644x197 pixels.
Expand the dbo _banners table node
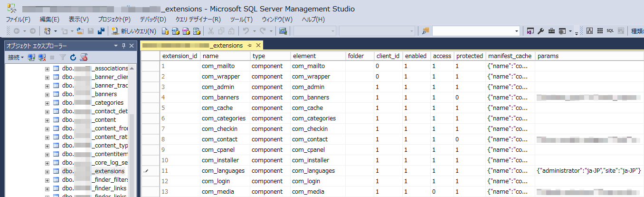click(47, 94)
